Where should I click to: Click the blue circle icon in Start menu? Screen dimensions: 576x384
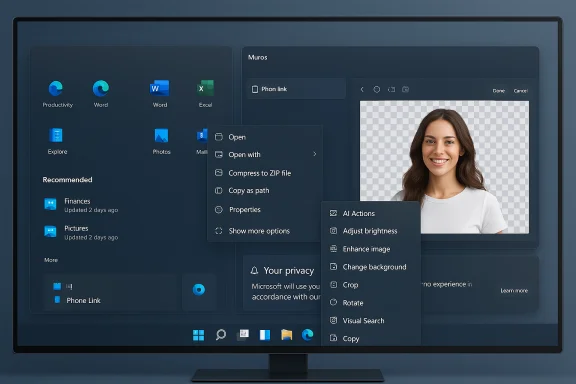point(199,290)
